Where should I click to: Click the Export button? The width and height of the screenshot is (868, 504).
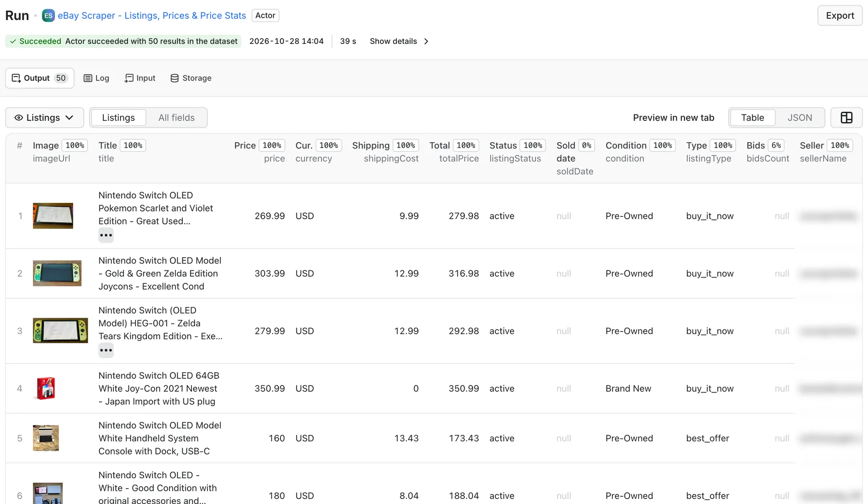tap(840, 15)
